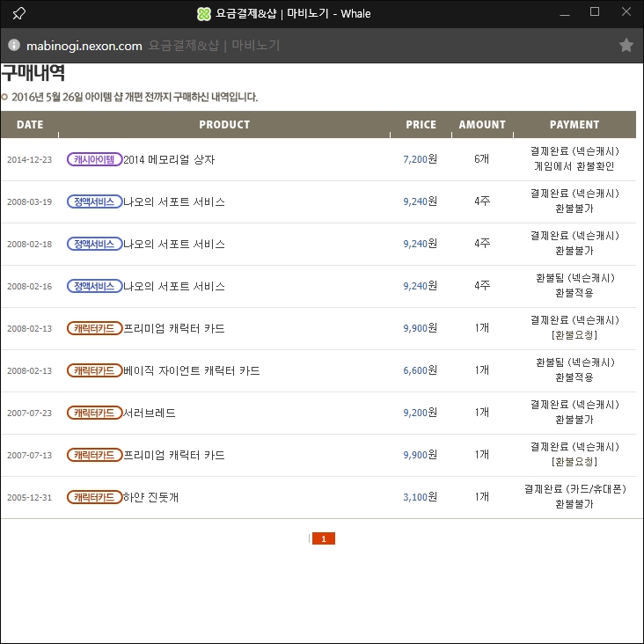Click the 9,200원 price
This screenshot has width=644, height=644.
point(421,413)
